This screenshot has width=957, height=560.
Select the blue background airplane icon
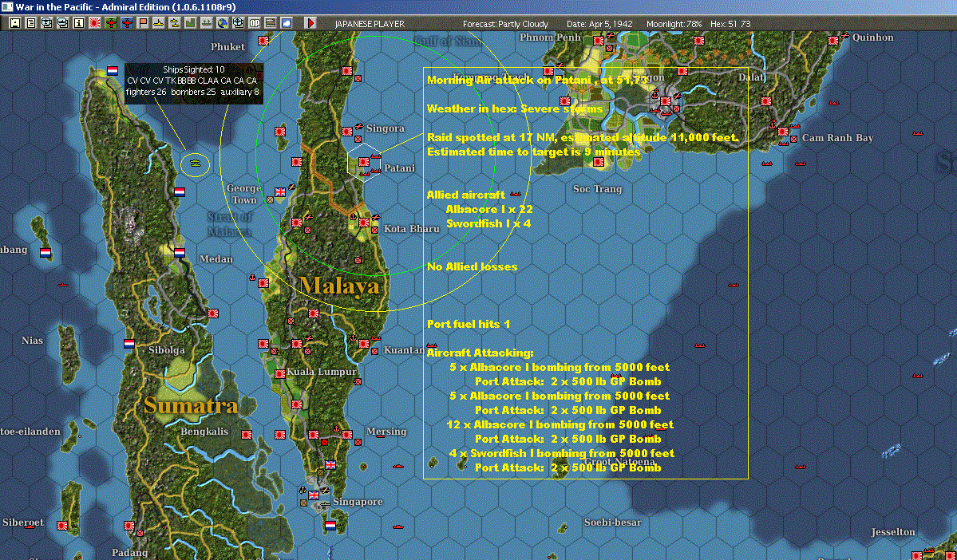pos(127,23)
